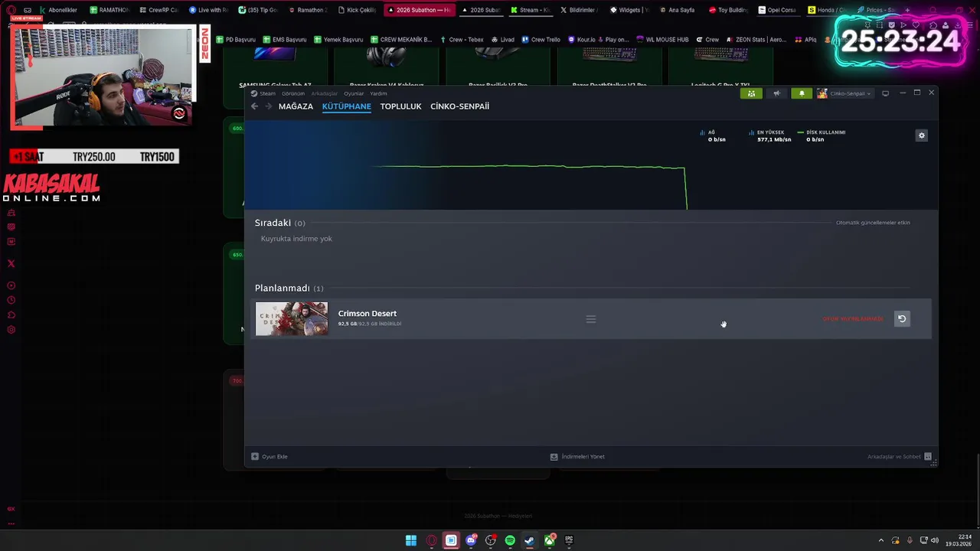Switch to the Abonelikler browser tab

[x=58, y=10]
